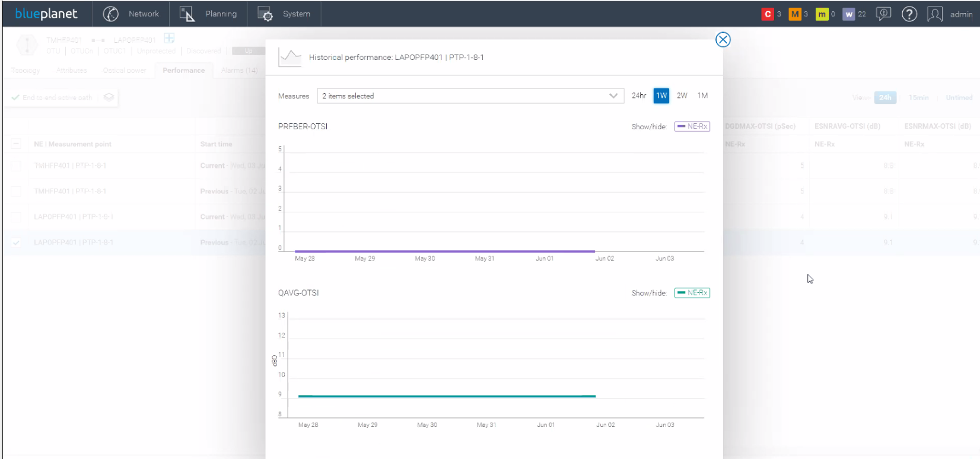This screenshot has height=459, width=980.
Task: Choose the 2W time range
Action: [x=682, y=95]
